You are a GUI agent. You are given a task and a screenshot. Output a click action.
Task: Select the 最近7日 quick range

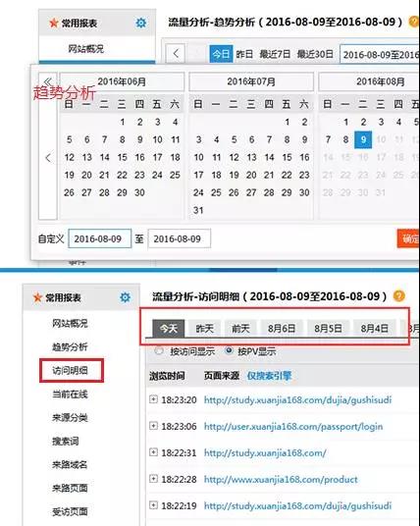[275, 54]
